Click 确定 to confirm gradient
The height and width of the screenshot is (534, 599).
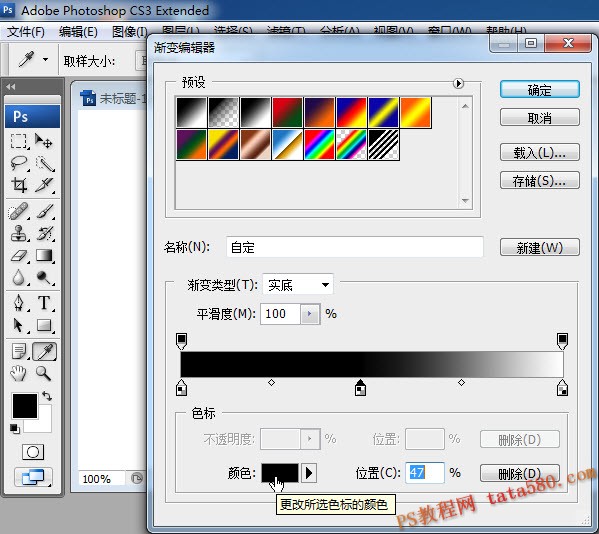[x=540, y=90]
